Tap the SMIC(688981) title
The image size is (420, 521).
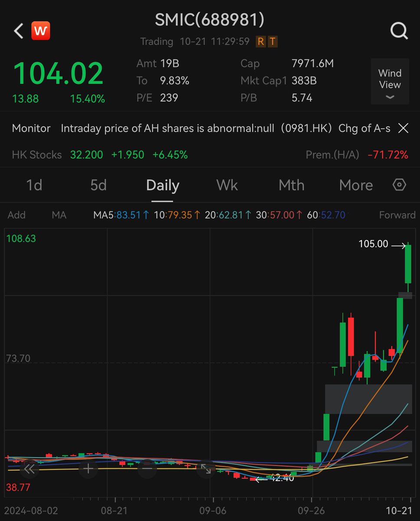click(210, 20)
